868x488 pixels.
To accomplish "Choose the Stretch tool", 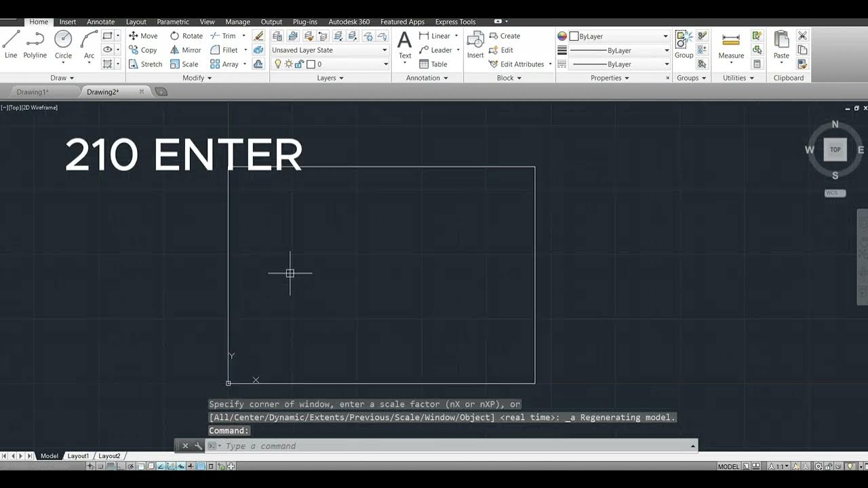I will 145,64.
